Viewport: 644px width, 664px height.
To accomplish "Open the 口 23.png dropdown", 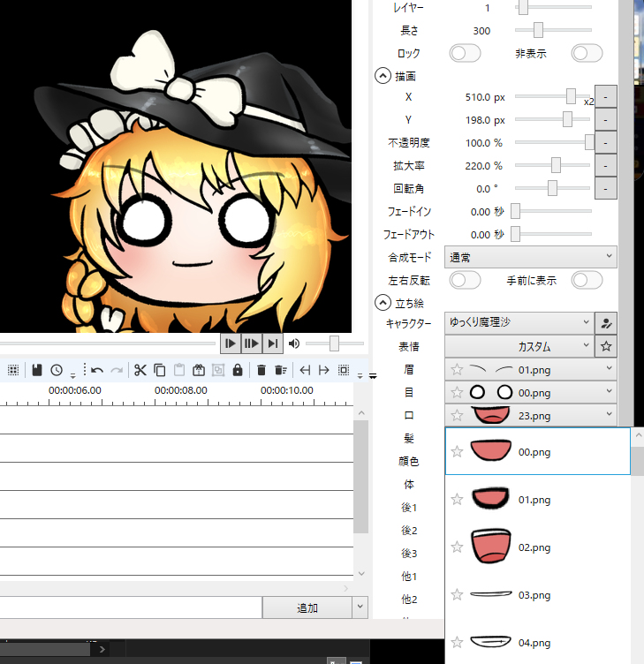I will click(x=531, y=415).
